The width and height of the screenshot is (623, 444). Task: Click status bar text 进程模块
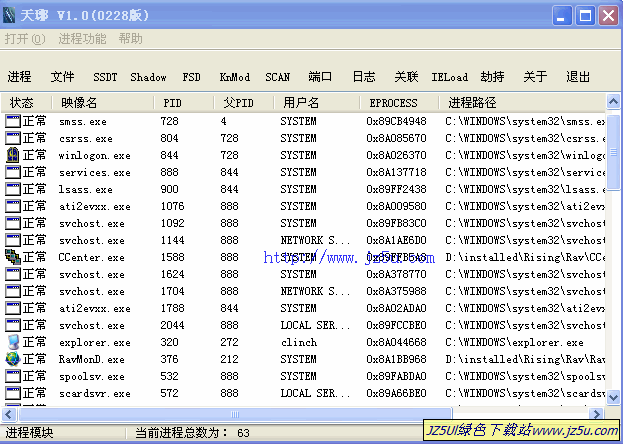point(29,432)
